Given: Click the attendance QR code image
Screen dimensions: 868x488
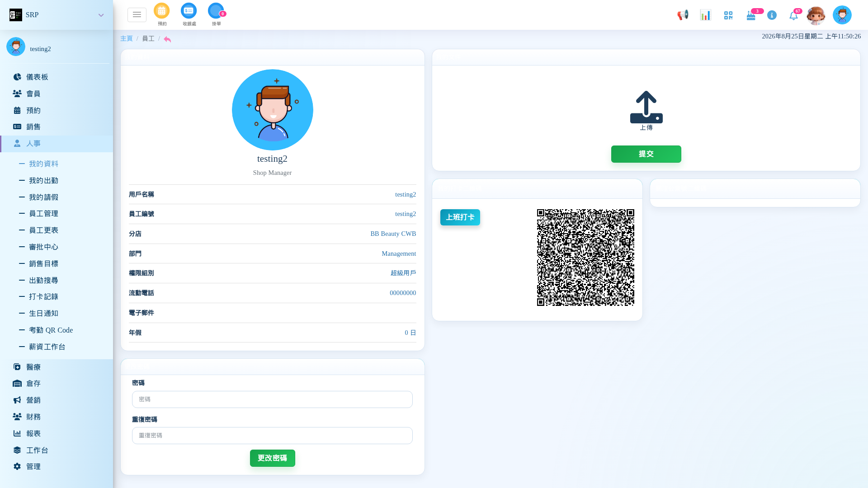Looking at the screenshot, I should tap(585, 258).
